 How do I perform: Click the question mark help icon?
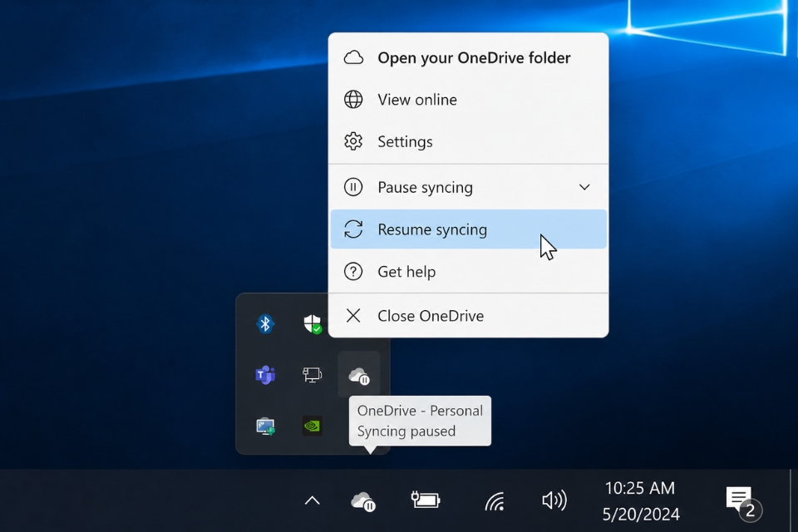click(x=353, y=271)
